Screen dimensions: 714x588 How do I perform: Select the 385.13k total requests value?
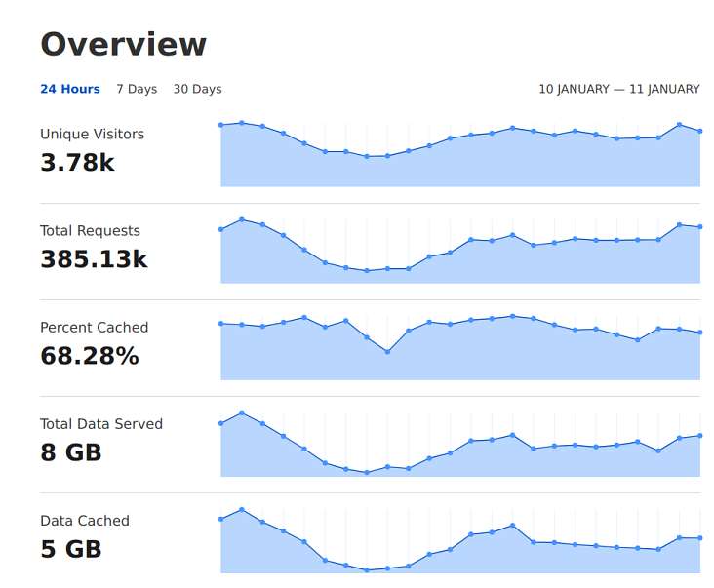(x=95, y=259)
